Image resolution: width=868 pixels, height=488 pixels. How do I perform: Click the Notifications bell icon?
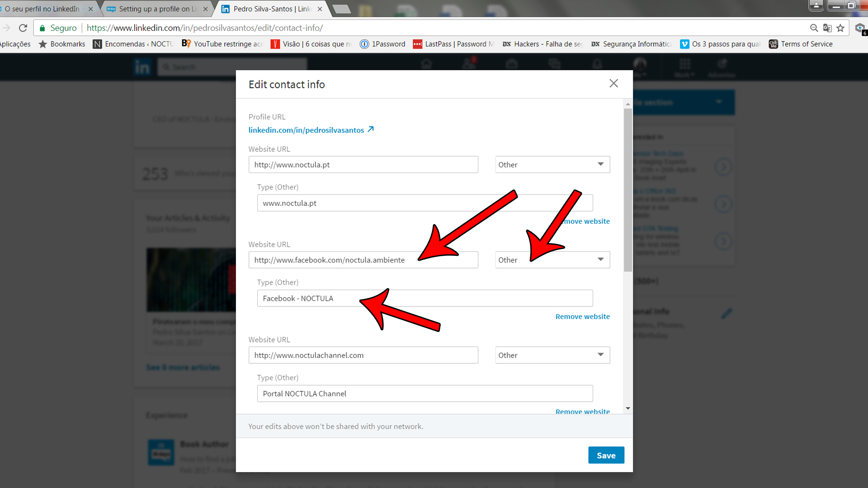[x=597, y=64]
